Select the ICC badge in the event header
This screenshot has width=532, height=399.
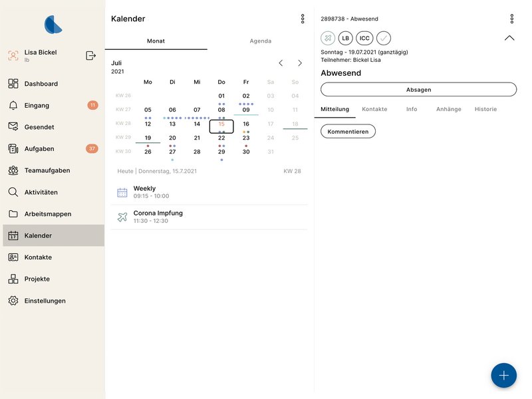click(364, 38)
